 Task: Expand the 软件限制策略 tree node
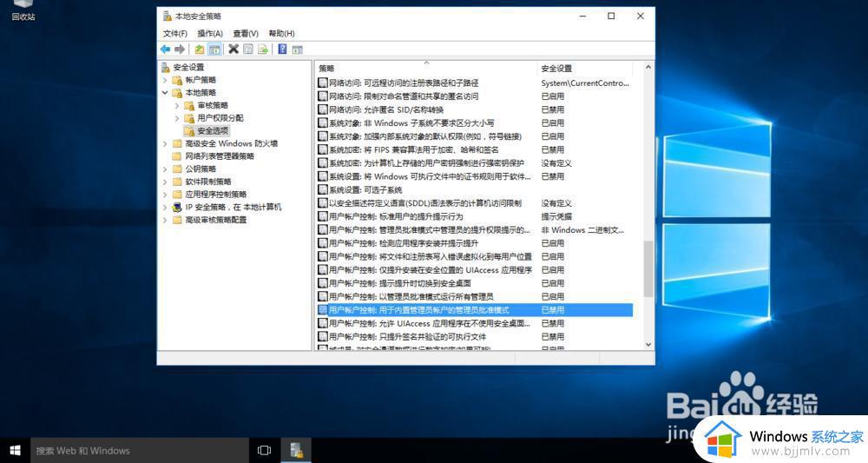165,182
